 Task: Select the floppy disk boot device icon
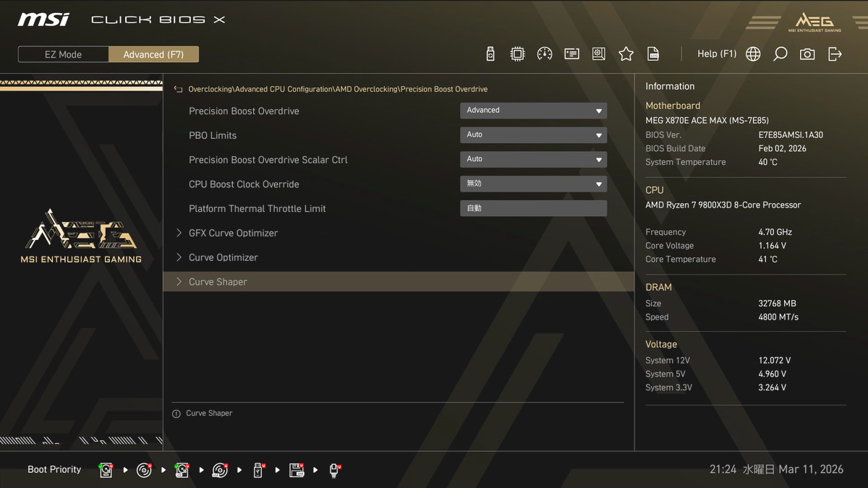coord(297,471)
